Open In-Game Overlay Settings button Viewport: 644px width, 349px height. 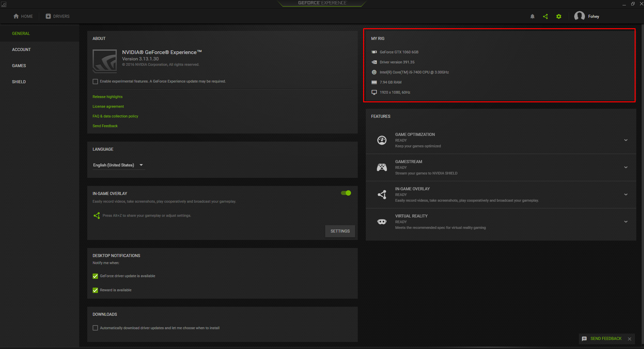(340, 231)
